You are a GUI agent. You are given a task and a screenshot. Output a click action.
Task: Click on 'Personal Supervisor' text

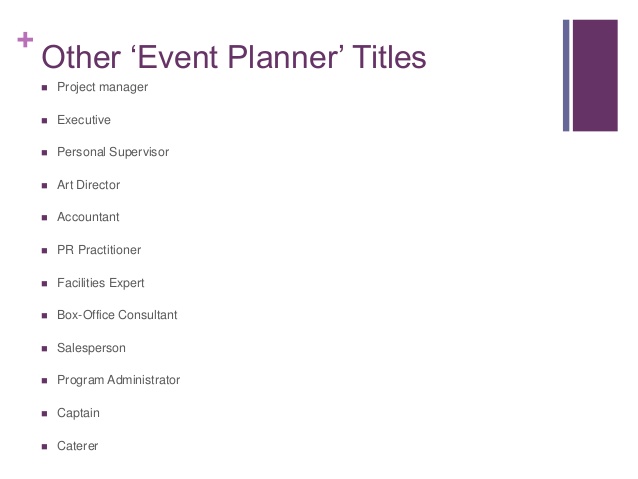[x=113, y=152]
